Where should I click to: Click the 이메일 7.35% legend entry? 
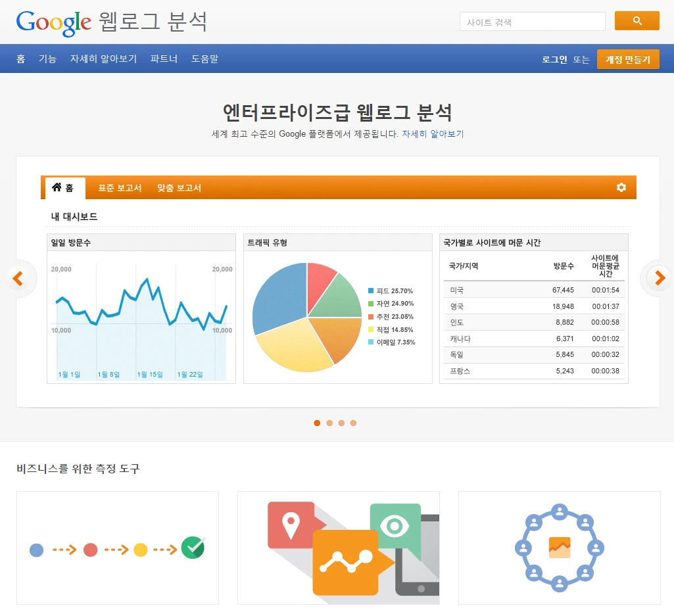pos(392,342)
